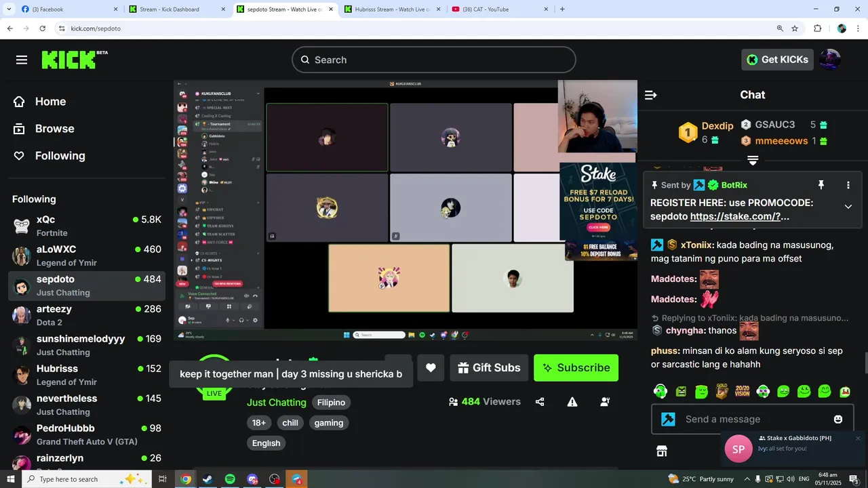This screenshot has height=488, width=868.
Task: Bookmark this page with star icon
Action: point(795,28)
